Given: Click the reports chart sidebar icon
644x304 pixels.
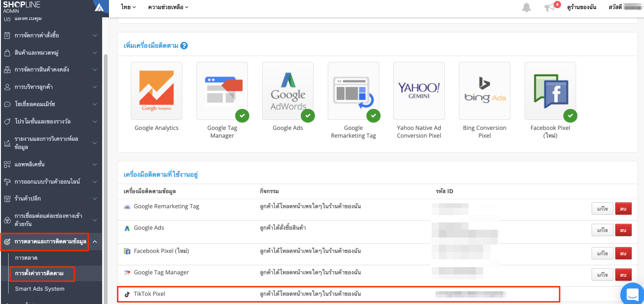Looking at the screenshot, I should pos(7,143).
